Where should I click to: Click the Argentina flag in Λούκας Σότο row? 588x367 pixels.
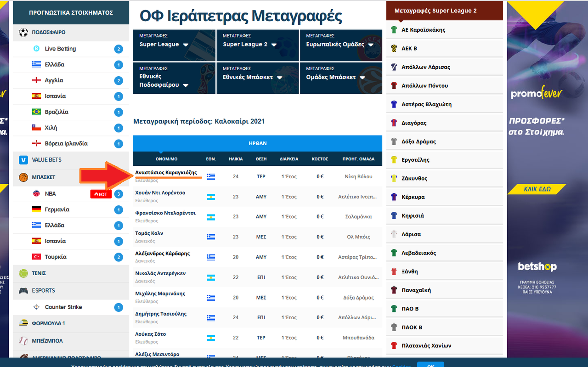pos(211,338)
